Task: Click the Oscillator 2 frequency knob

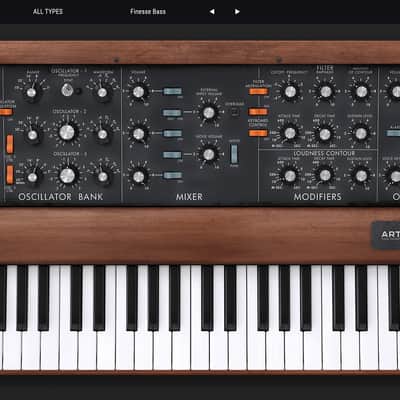Action: [x=67, y=132]
